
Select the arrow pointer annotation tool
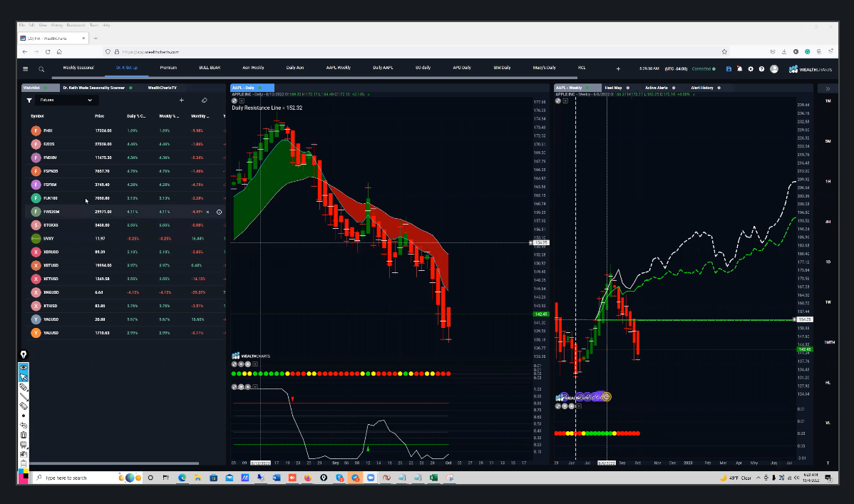click(x=24, y=377)
